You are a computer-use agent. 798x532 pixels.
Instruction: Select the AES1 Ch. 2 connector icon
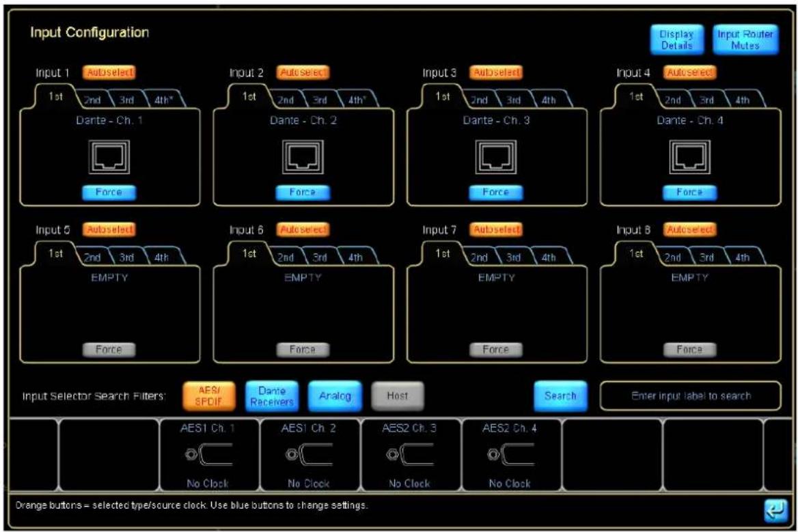click(x=309, y=454)
